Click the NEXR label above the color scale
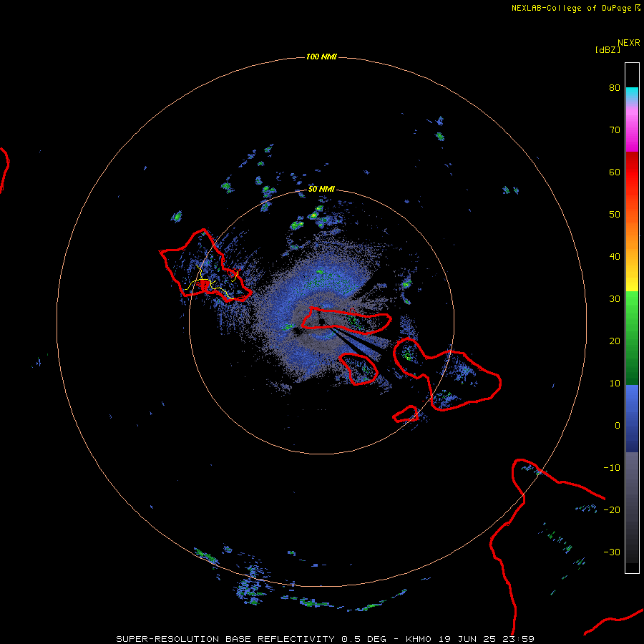Viewport: 644px width, 644px height. click(629, 43)
